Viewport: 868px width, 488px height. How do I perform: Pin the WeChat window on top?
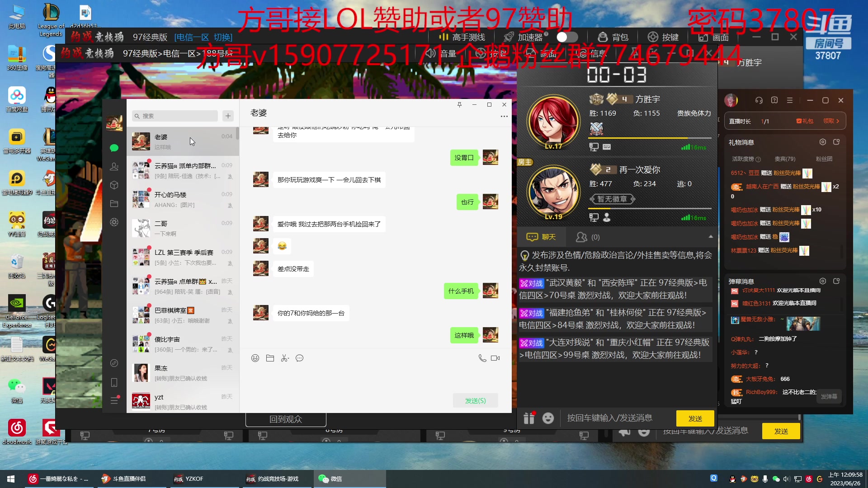pos(459,104)
